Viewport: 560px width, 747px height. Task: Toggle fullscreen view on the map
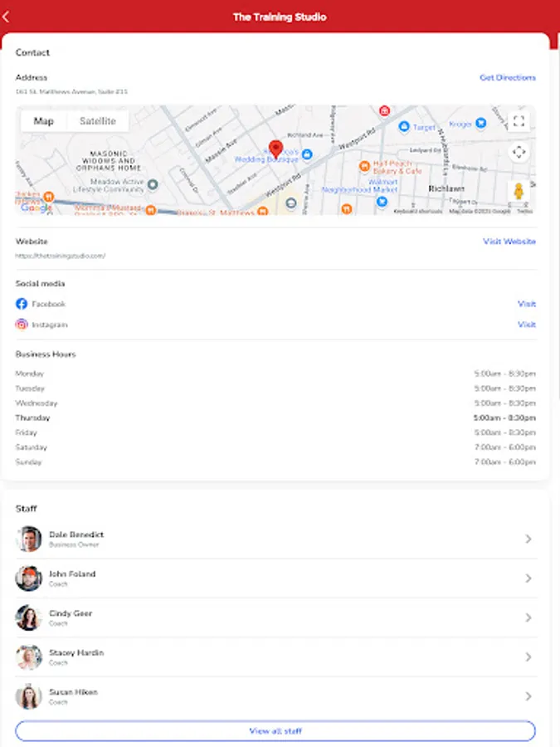pyautogui.click(x=519, y=121)
